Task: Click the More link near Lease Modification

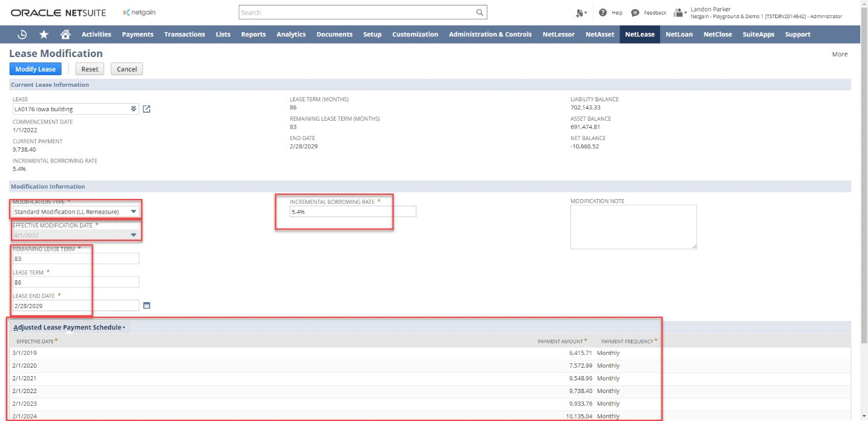Action: click(840, 54)
